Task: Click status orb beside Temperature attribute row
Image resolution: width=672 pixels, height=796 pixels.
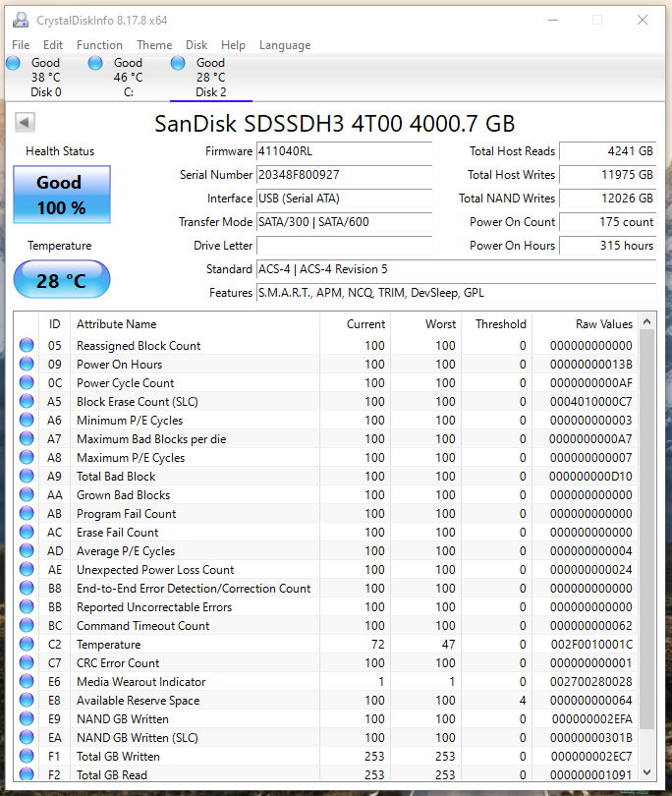Action: pos(27,645)
